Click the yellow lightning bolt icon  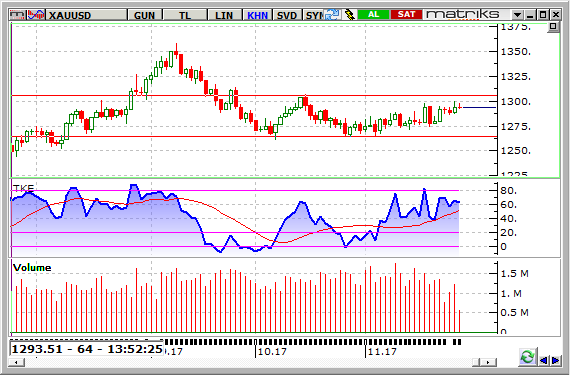click(350, 15)
